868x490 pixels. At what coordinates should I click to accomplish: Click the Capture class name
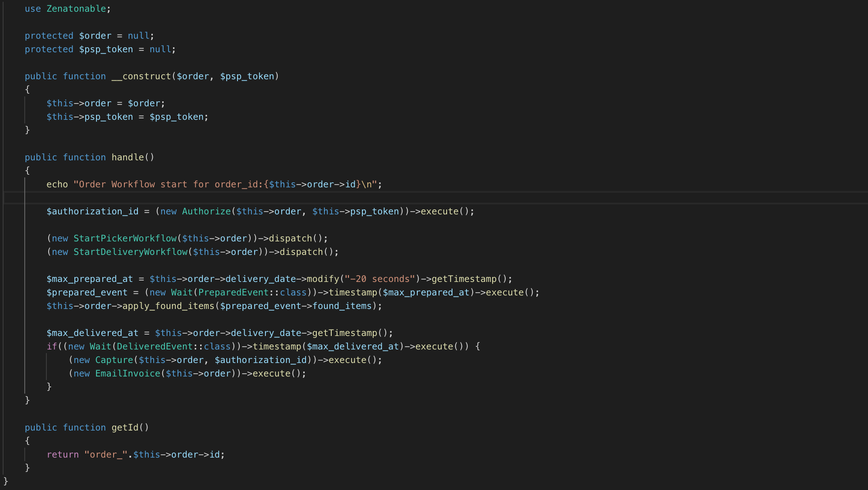114,360
